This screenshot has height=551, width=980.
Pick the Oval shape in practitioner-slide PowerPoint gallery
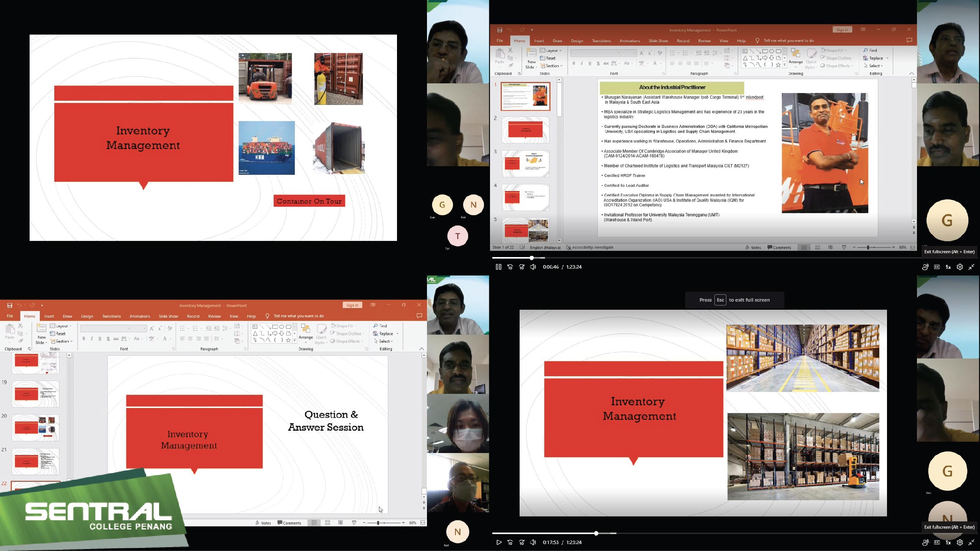[x=771, y=51]
